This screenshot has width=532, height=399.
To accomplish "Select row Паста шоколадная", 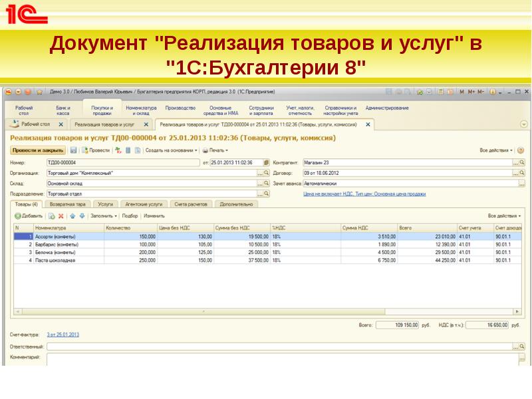I will pyautogui.click(x=267, y=260).
